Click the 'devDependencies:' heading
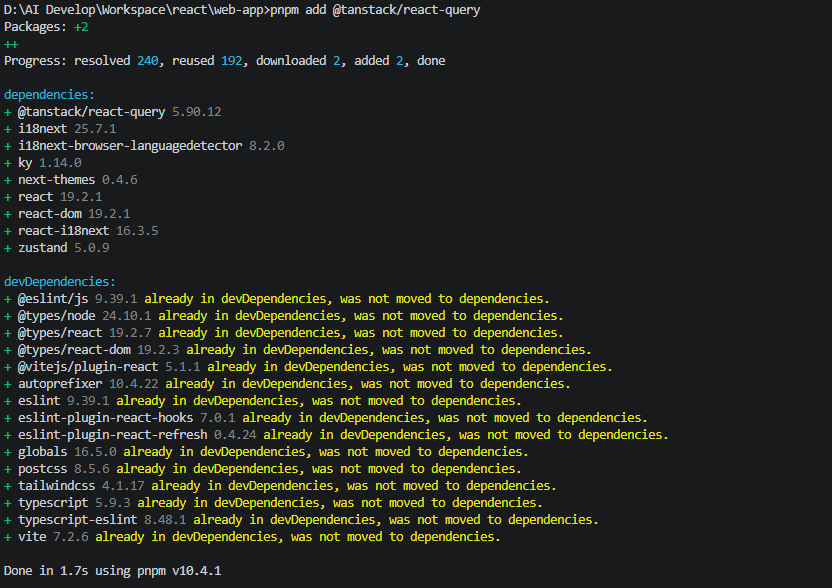The height and width of the screenshot is (588, 832). (x=59, y=282)
